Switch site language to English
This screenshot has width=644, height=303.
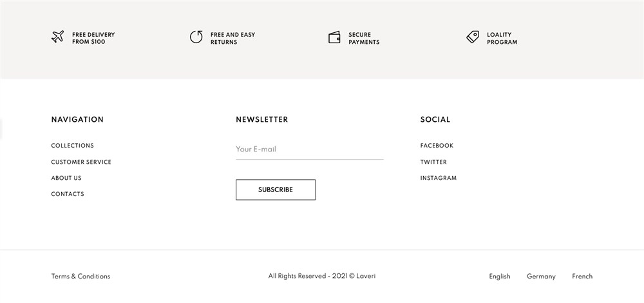click(x=500, y=277)
